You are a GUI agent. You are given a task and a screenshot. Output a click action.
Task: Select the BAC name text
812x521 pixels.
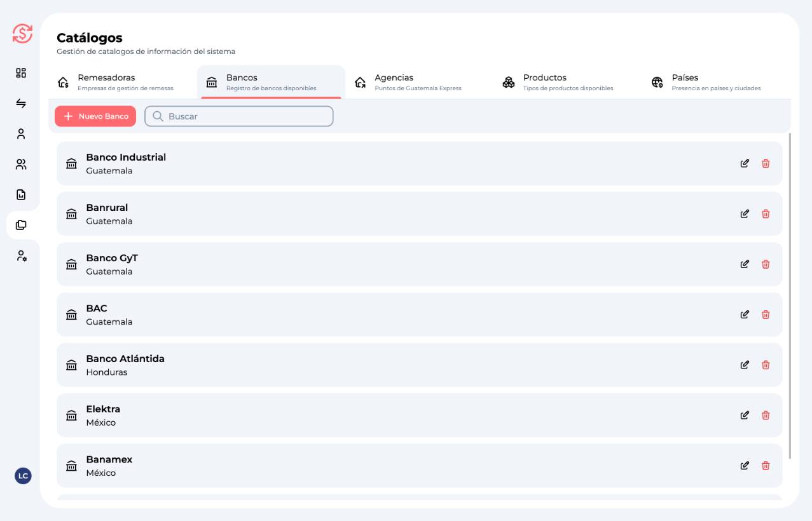tap(97, 308)
